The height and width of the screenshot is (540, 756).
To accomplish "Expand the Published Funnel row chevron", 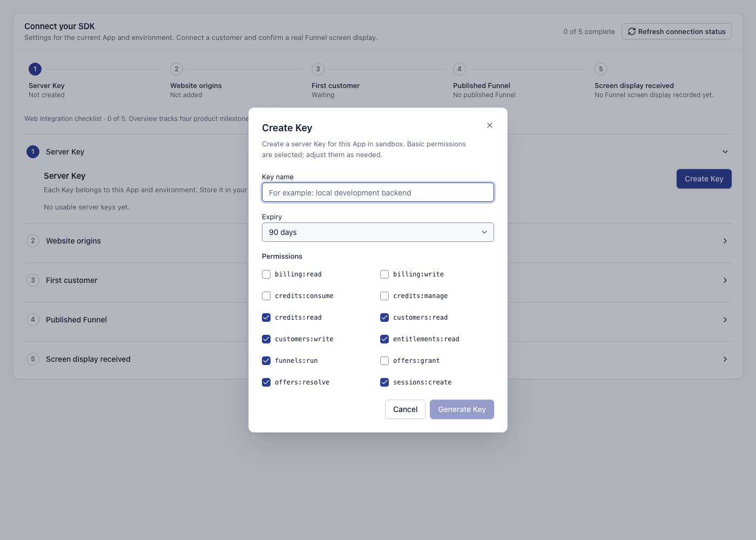I will 725,320.
